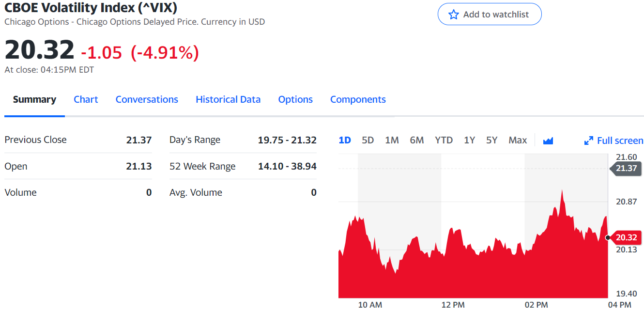644x312 pixels.
Task: Set the chart range to 1Y
Action: [469, 140]
